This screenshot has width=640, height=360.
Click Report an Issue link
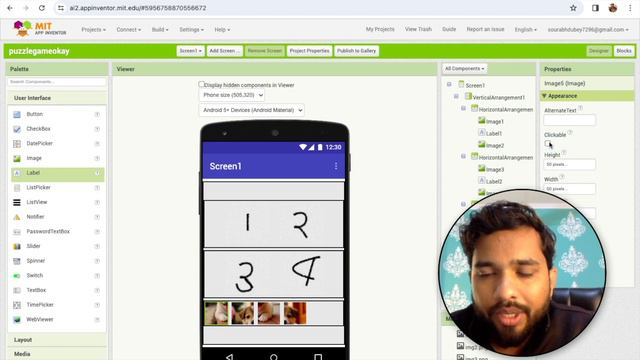pyautogui.click(x=485, y=29)
